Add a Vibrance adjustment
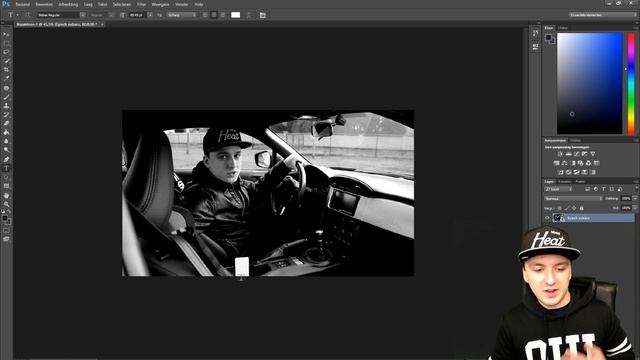This screenshot has width=640, height=360. click(593, 154)
